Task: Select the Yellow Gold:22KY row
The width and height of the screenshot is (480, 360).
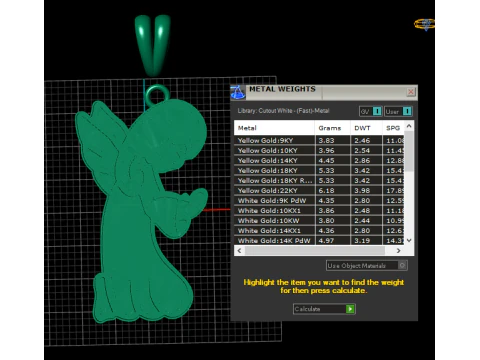Action: click(319, 190)
